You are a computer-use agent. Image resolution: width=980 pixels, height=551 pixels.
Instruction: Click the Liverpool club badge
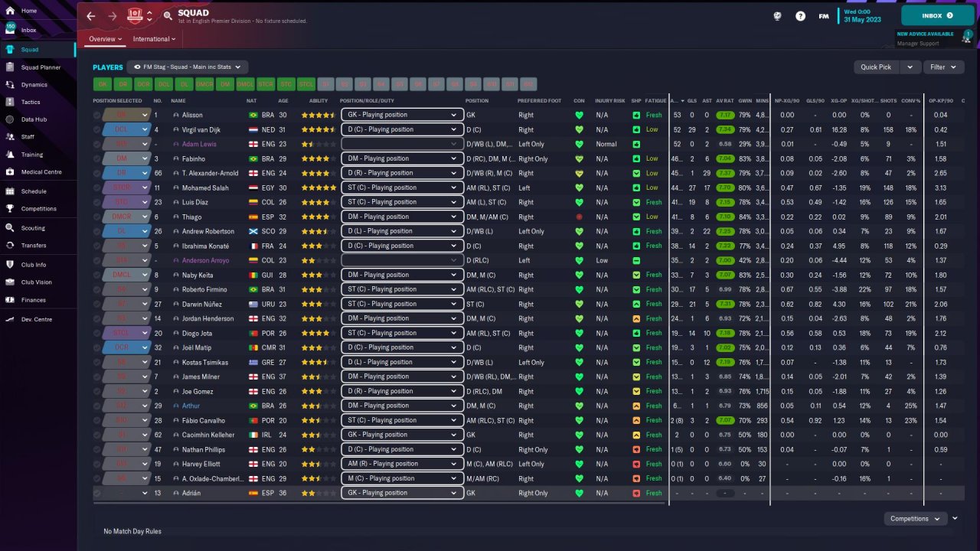tap(136, 15)
